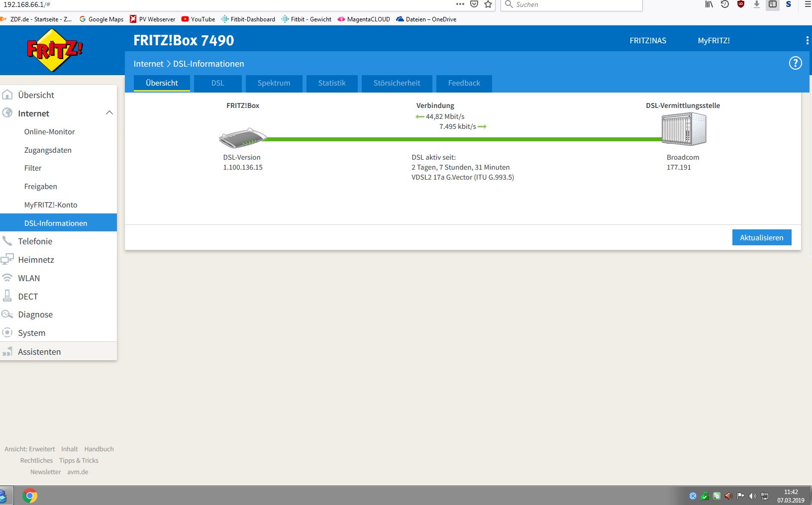Open the Statistik tab

332,83
